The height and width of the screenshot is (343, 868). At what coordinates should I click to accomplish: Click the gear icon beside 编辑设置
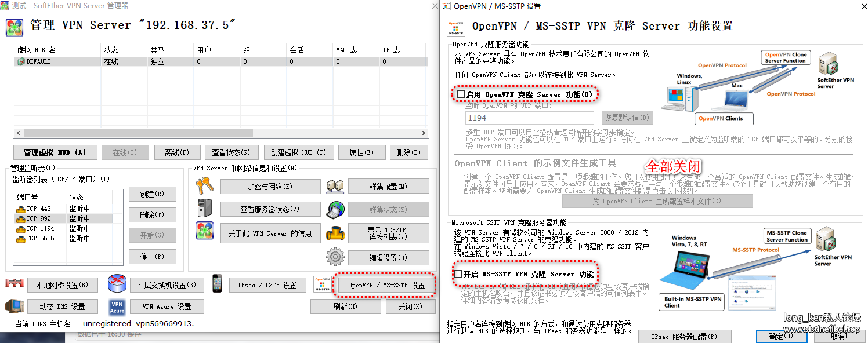click(x=335, y=256)
